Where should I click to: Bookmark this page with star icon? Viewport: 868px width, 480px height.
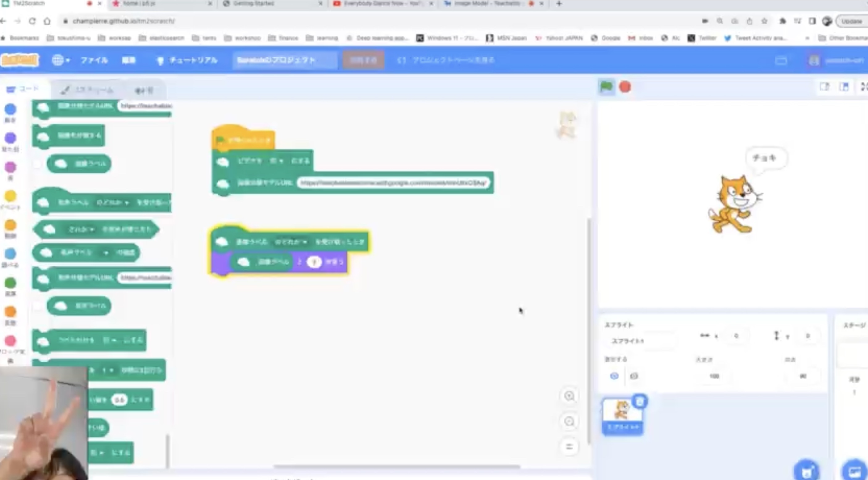(x=764, y=21)
